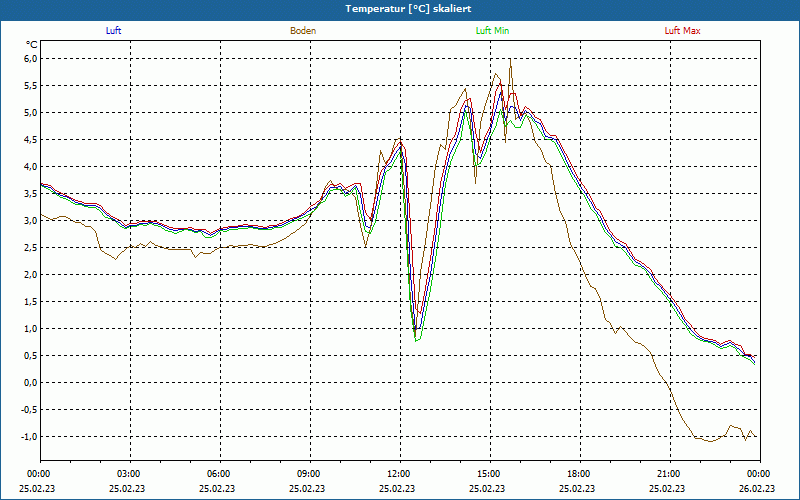
Task: Click the '2,5' y-axis value
Action: (31, 248)
